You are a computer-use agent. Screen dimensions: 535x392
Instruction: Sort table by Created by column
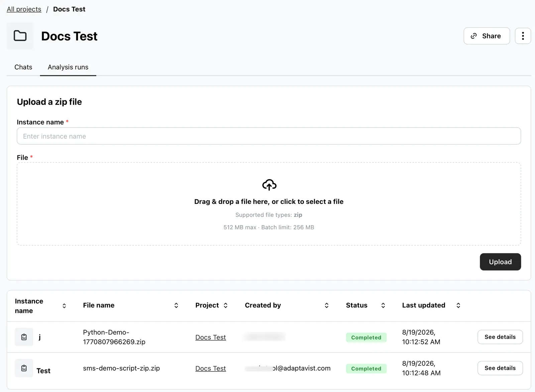(327, 305)
